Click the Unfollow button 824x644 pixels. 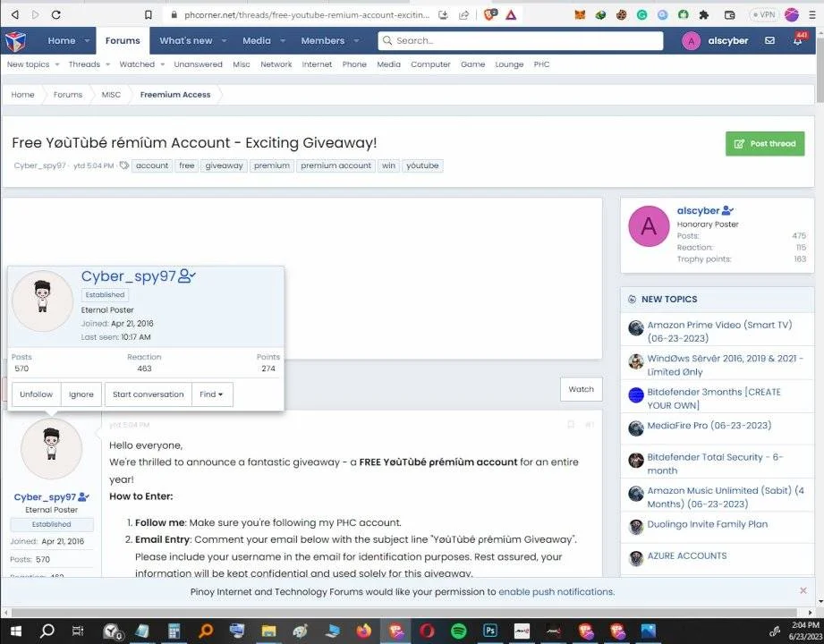click(x=37, y=394)
